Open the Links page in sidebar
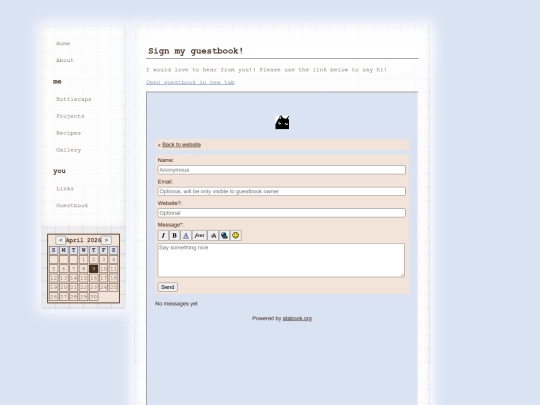Image resolution: width=540 pixels, height=405 pixels. [x=65, y=189]
